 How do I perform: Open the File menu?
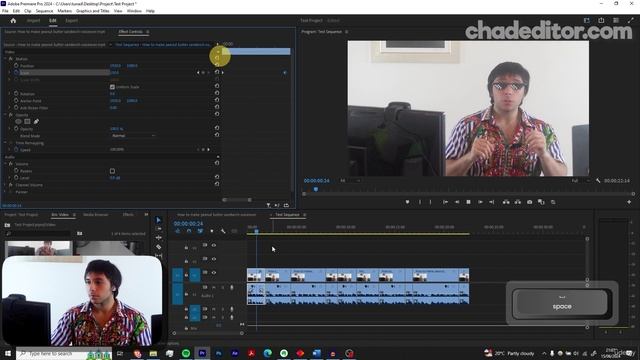coord(5,11)
